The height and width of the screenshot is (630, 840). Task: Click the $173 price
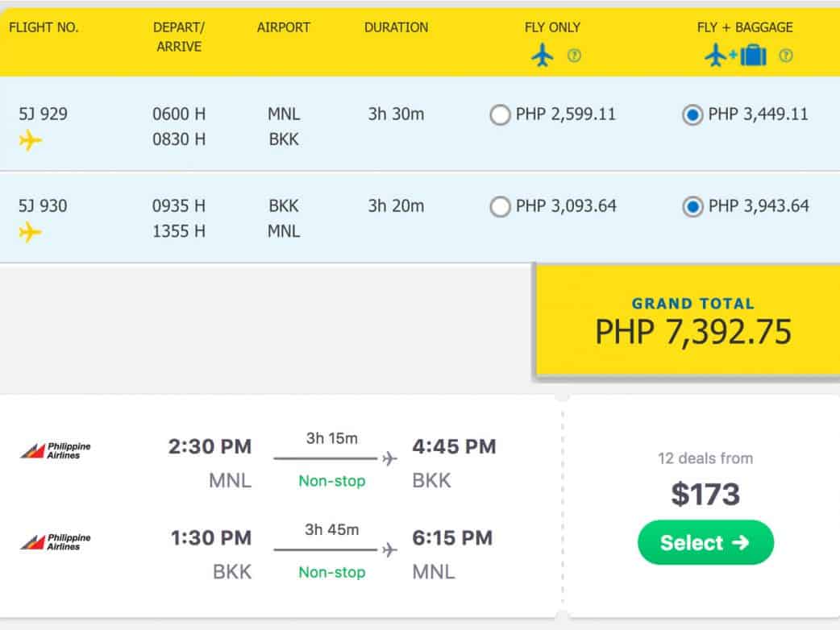[705, 494]
